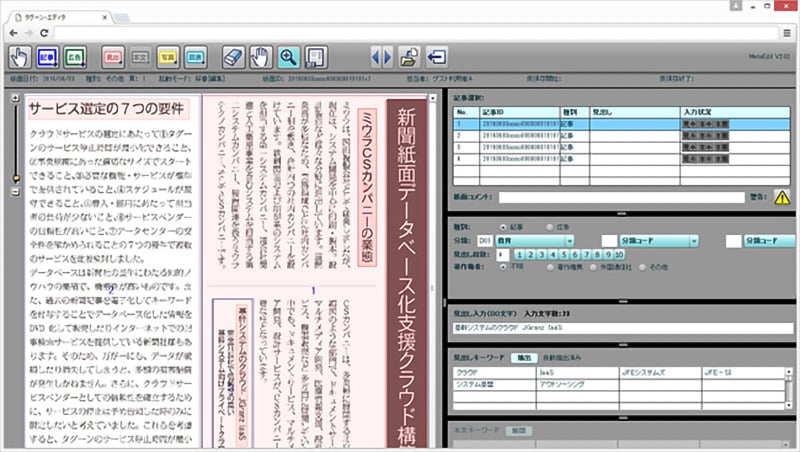This screenshot has width=800, height=452.
Task: Click headline column count button 10
Action: (619, 254)
